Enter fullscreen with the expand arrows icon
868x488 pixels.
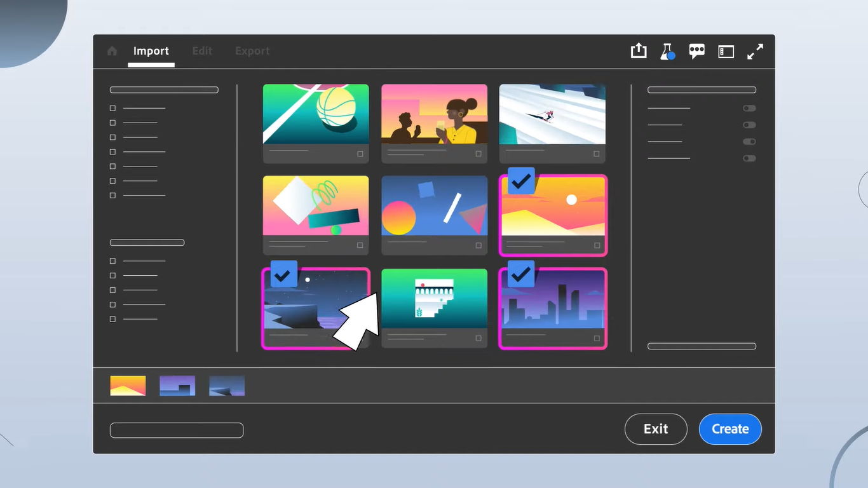click(755, 51)
